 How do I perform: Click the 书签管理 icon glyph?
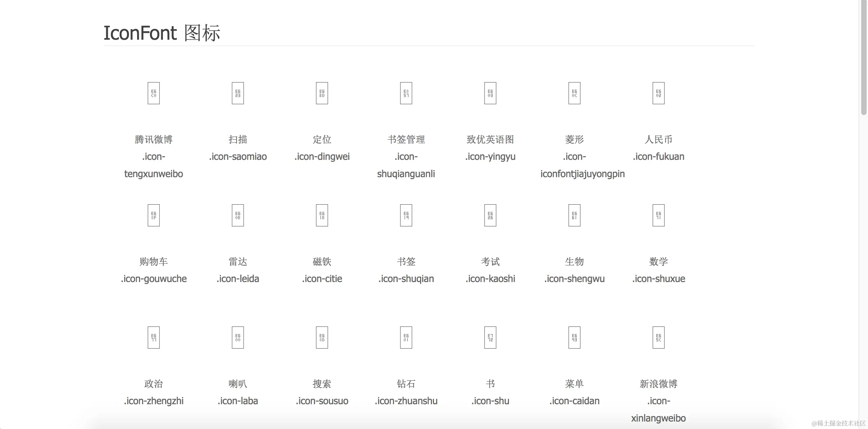pos(406,93)
